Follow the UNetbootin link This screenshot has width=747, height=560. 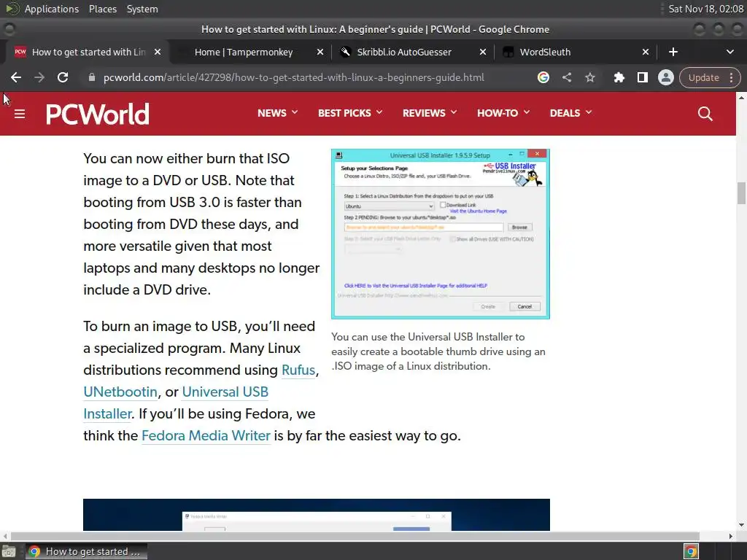[x=120, y=392]
